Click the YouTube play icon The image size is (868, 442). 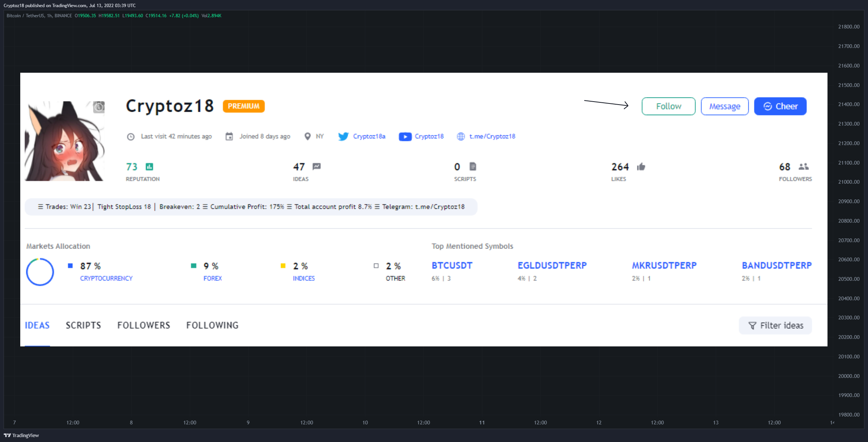[405, 137]
